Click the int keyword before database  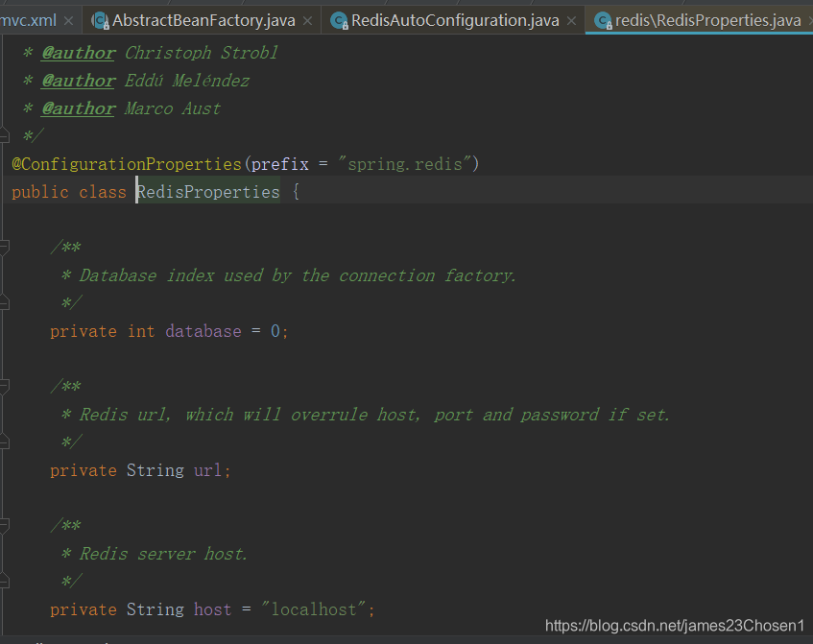tap(141, 331)
